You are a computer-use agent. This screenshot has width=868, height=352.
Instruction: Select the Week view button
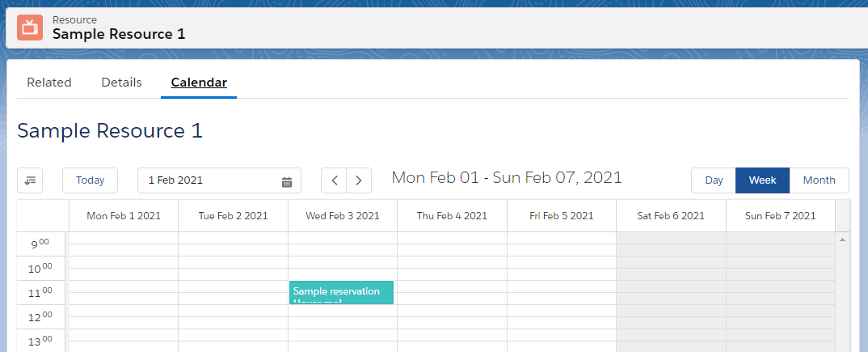click(762, 180)
